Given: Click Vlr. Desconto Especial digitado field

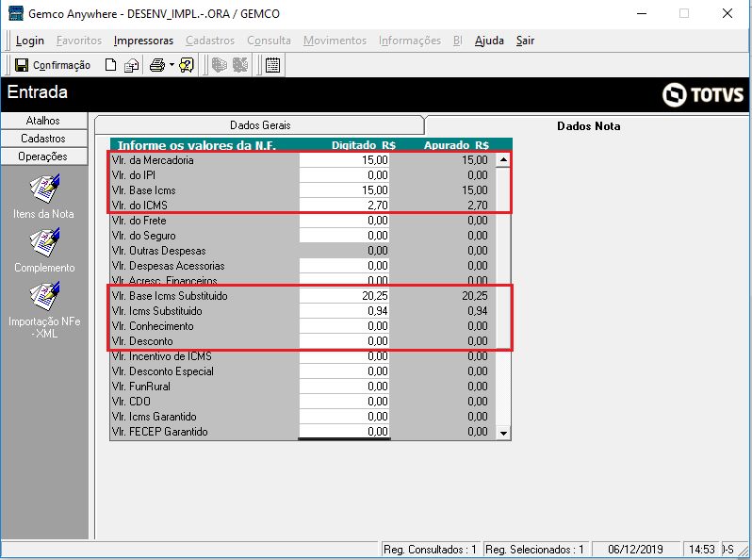Looking at the screenshot, I should click(x=344, y=371).
